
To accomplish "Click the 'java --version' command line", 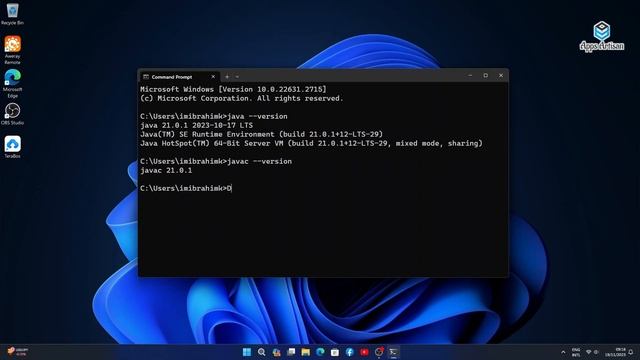I will tap(213, 116).
